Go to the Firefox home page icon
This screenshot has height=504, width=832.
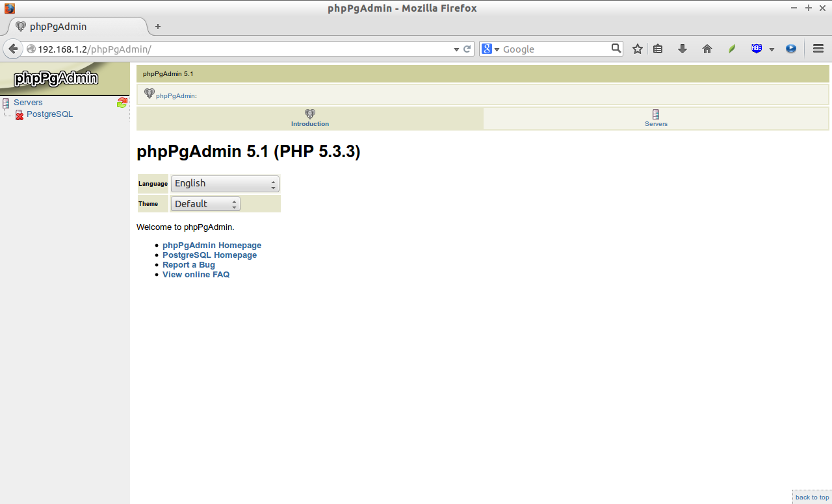707,49
